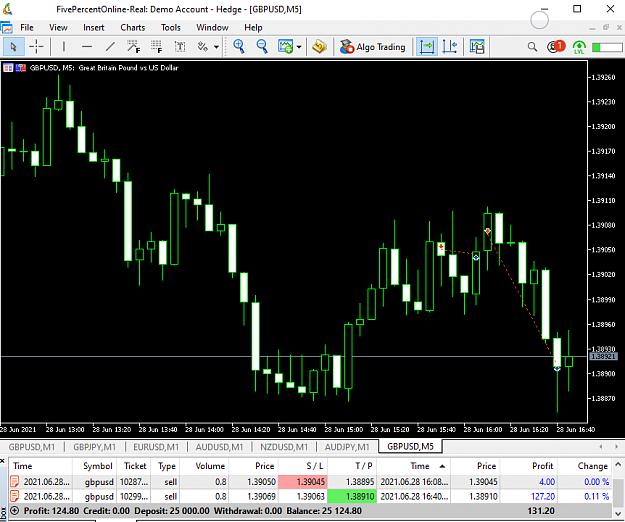Expand the objects tool dropdown arrow
This screenshot has height=522, width=625.
coord(216,47)
